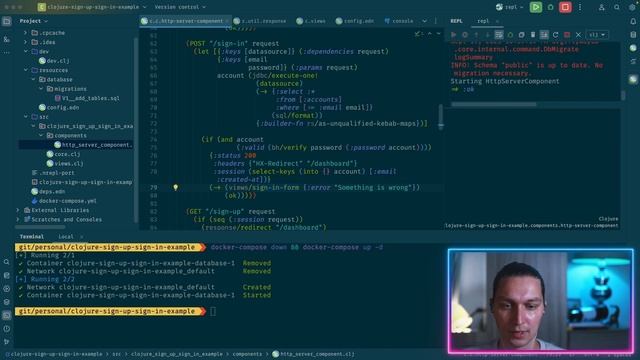640x360 pixels.
Task: Click the webcam video overlay thumbnail
Action: coord(540,301)
